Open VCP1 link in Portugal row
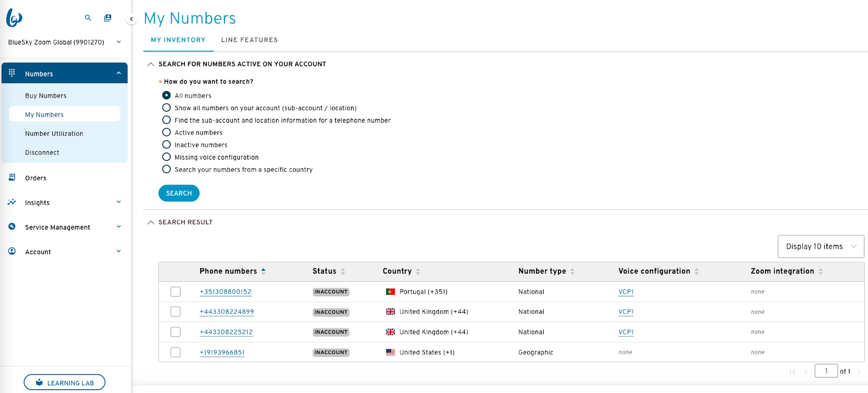This screenshot has height=393, width=868. (x=626, y=292)
